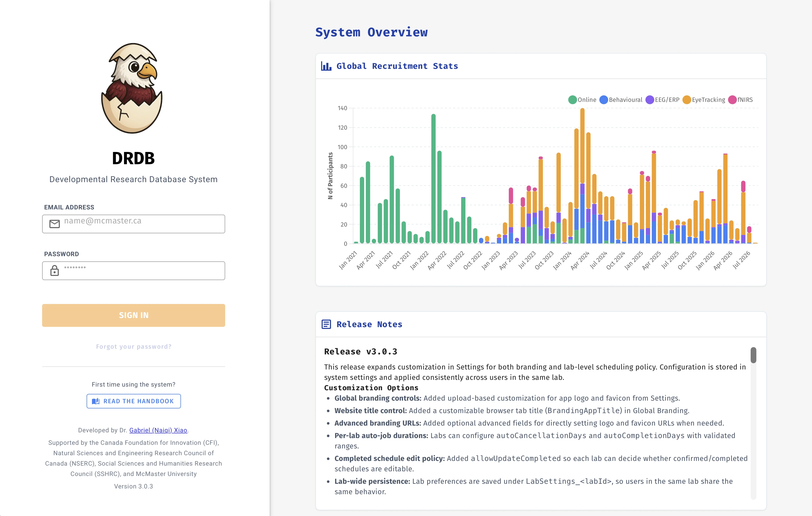Toggle the fNIRS legend swatch
The image size is (812, 516).
732,100
